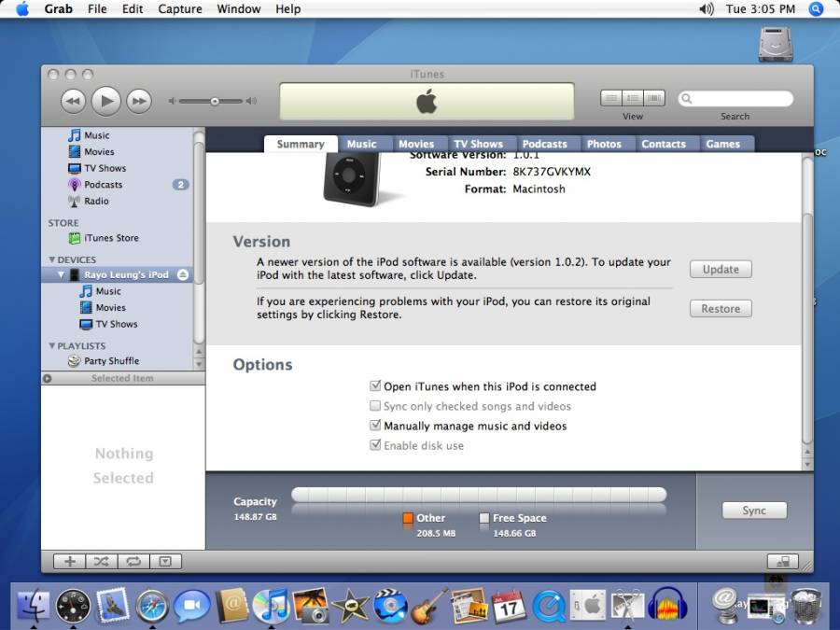Open the Capture menu
The image size is (840, 630).
point(180,9)
